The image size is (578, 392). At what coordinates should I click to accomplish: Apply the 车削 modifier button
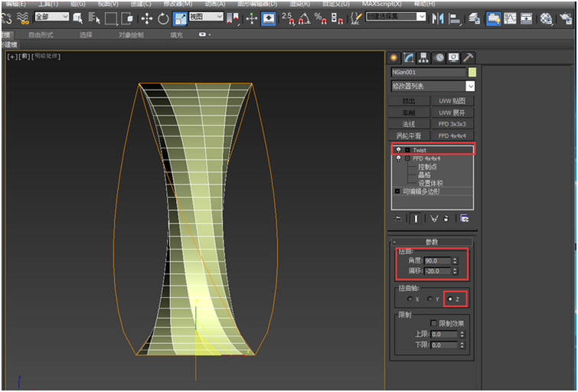click(x=409, y=113)
